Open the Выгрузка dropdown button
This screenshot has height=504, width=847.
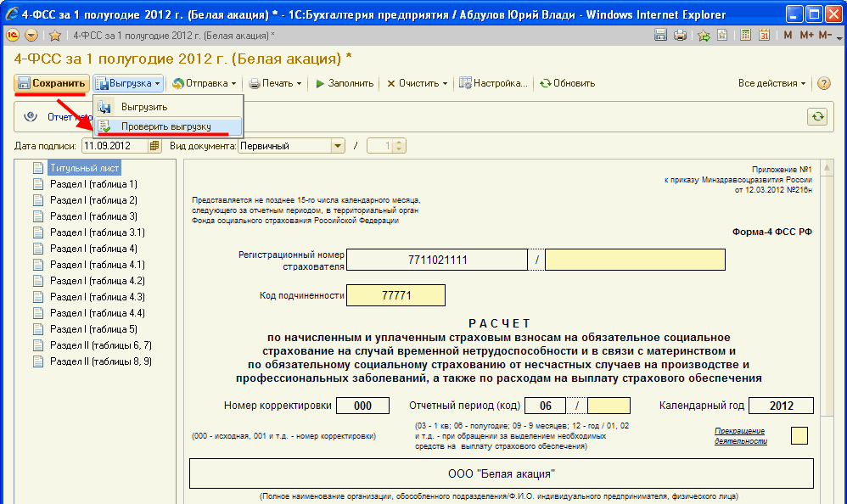click(128, 83)
